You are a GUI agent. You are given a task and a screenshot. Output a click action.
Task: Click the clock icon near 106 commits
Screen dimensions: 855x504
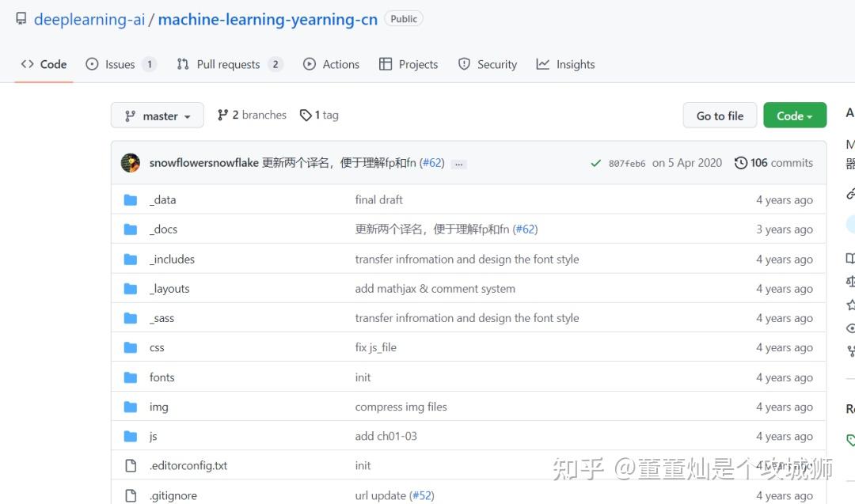coord(739,162)
